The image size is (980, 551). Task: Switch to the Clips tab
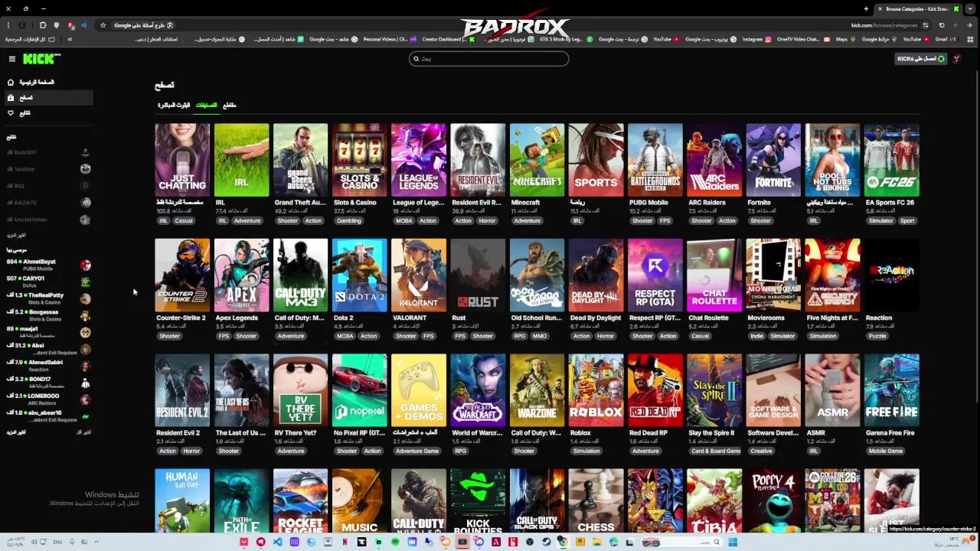tap(229, 105)
